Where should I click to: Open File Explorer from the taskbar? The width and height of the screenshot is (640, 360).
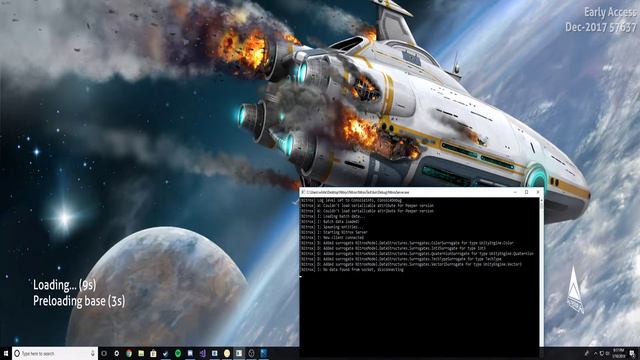[141, 353]
